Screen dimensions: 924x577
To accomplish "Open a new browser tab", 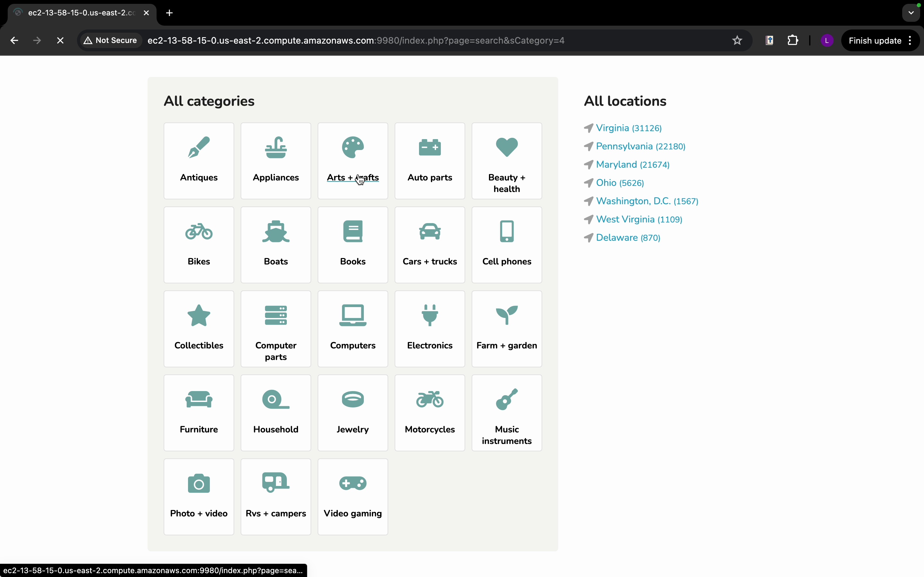I will click(x=169, y=13).
